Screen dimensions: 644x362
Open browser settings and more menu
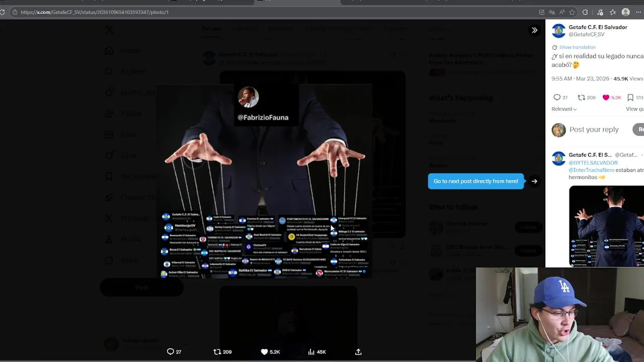click(x=638, y=12)
